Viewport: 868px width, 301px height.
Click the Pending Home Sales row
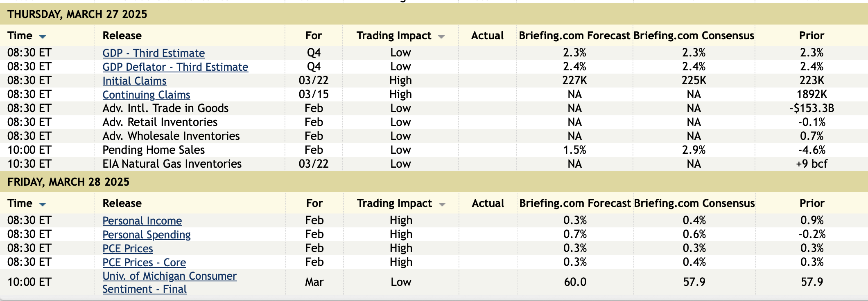pyautogui.click(x=154, y=150)
